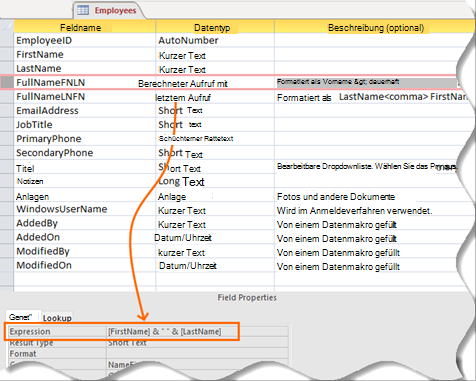This screenshot has height=381, width=476.
Task: Click the Titel description about Bearbeitbare Dropdownliste
Action: [367, 166]
